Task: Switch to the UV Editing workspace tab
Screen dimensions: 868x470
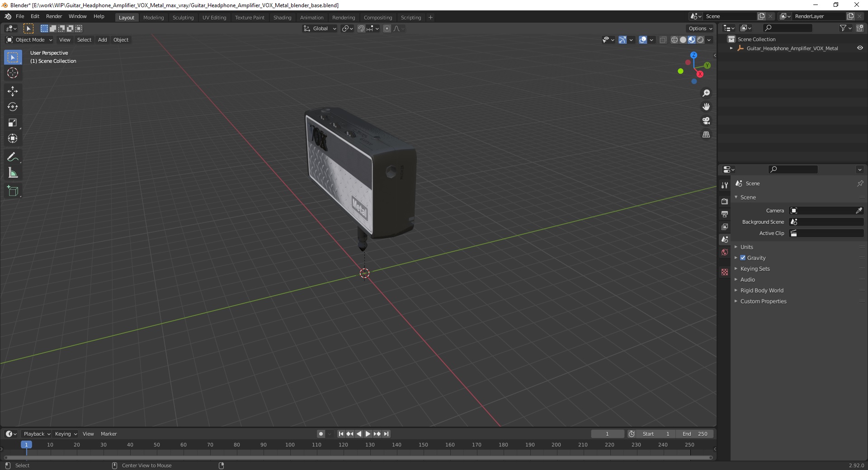Action: (214, 18)
